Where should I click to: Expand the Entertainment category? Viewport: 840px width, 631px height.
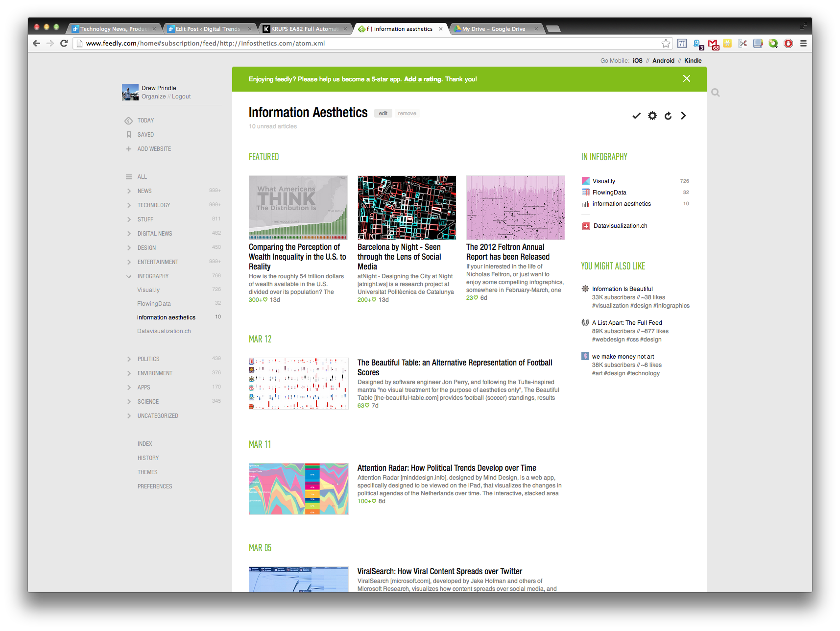(x=129, y=262)
